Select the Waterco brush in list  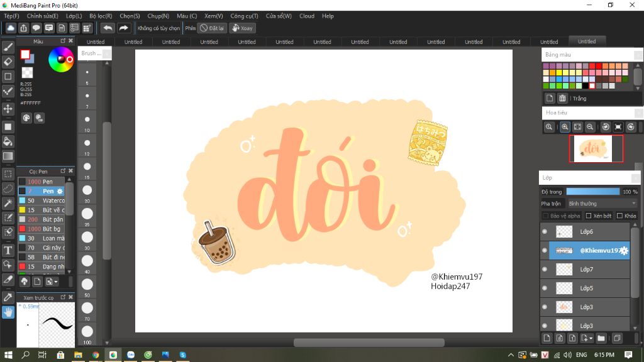42,200
